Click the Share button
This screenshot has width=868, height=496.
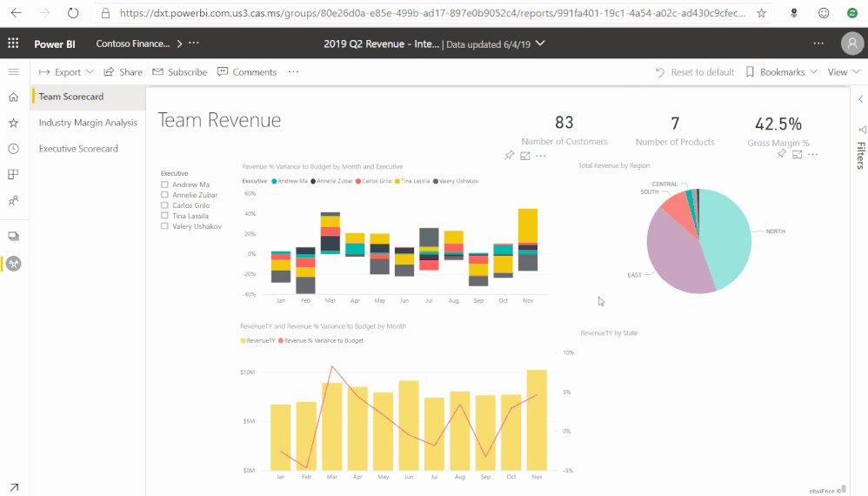pos(123,72)
